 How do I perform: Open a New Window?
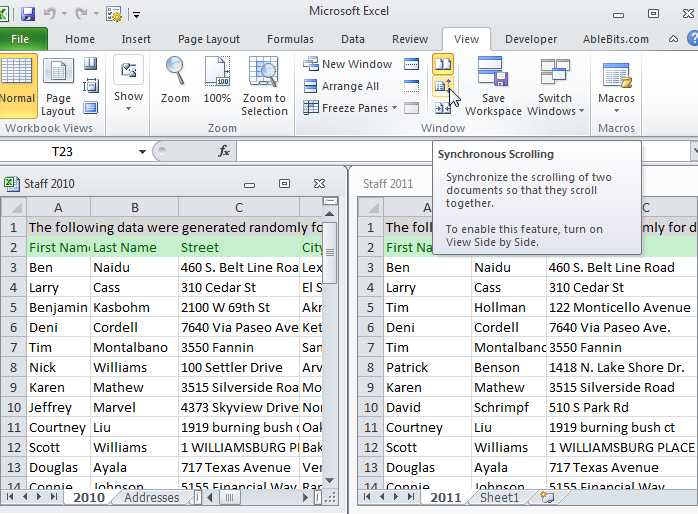tap(348, 64)
